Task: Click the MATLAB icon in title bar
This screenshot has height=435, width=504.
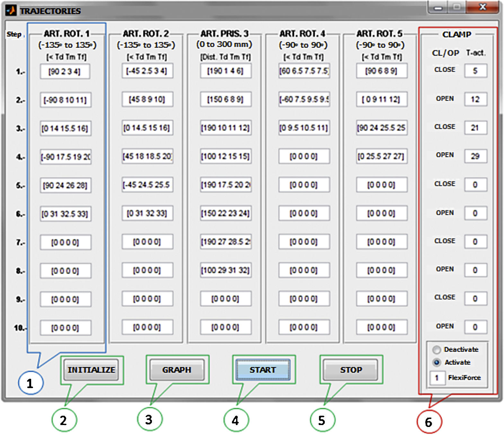Action: (11, 11)
